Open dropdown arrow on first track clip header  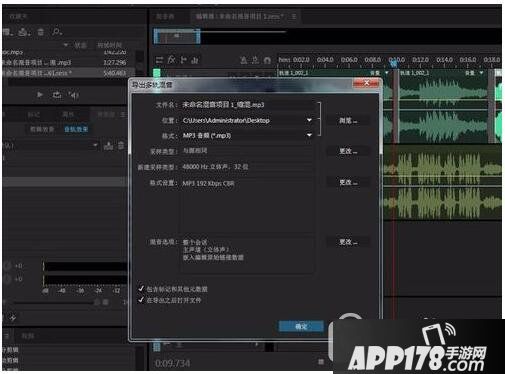pyautogui.click(x=387, y=72)
